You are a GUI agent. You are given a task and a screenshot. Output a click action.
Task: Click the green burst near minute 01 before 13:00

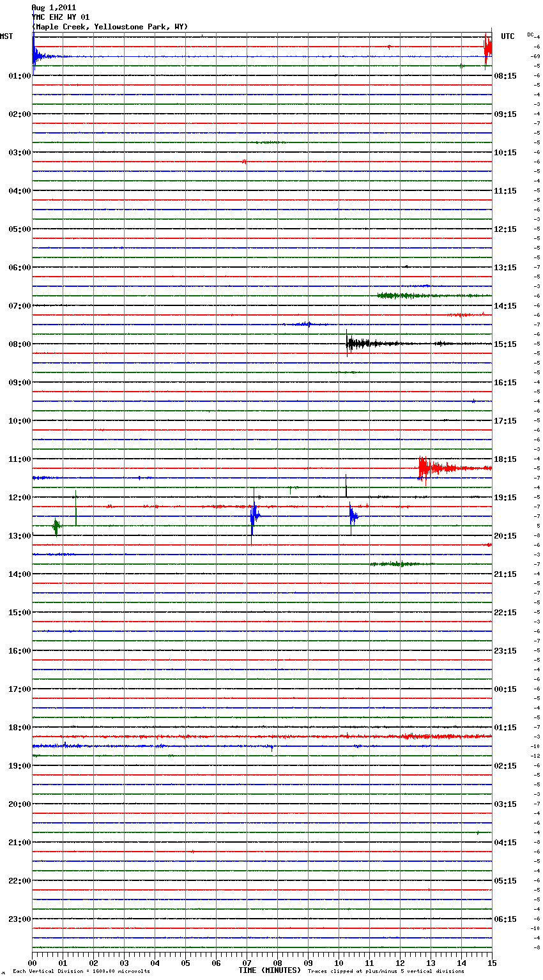point(56,526)
